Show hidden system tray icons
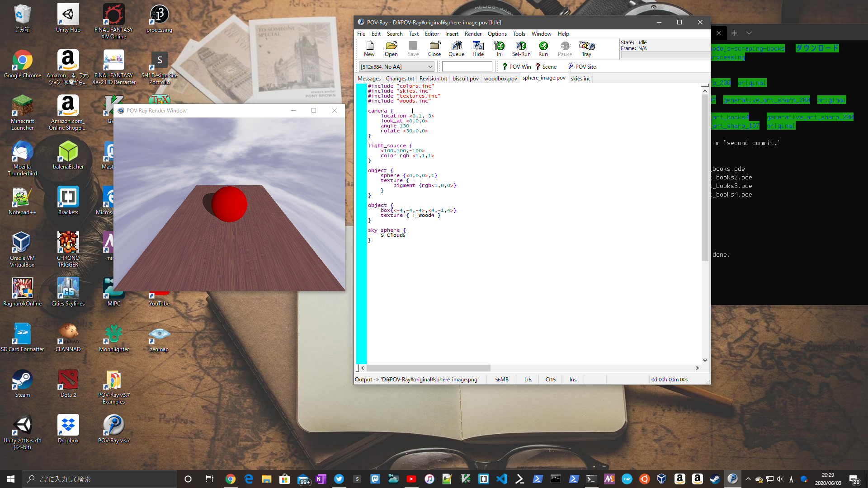 coord(748,479)
